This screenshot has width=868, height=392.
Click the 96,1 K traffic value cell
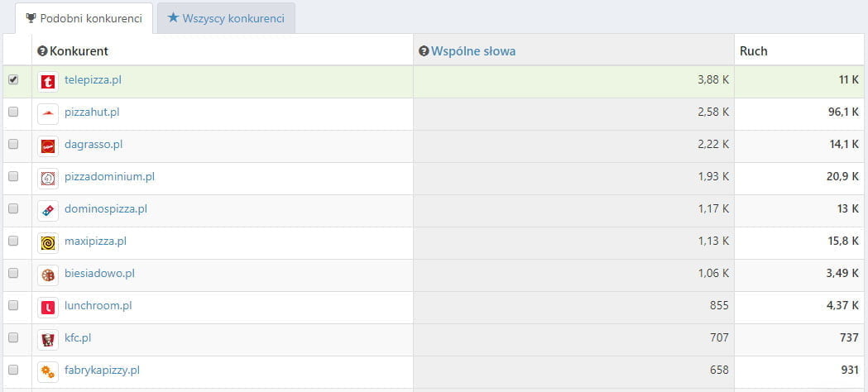(x=843, y=112)
